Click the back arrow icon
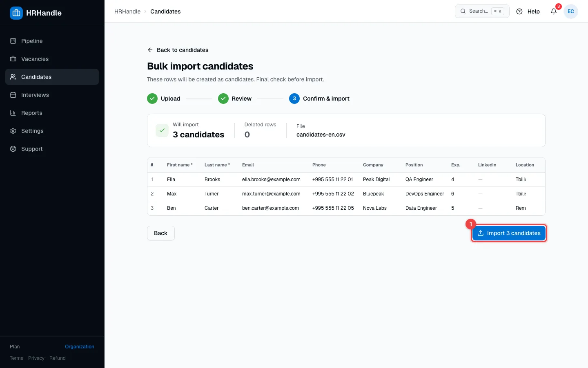The image size is (588, 368). [x=150, y=50]
